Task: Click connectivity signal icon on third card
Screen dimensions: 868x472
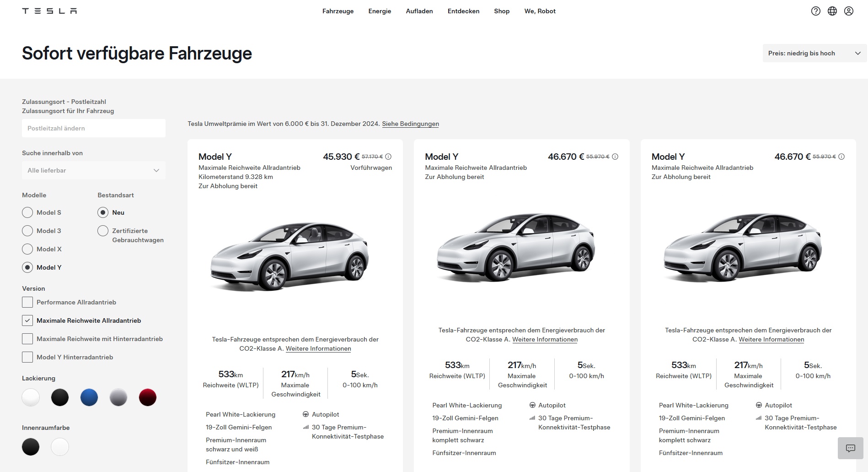Action: [x=759, y=418]
